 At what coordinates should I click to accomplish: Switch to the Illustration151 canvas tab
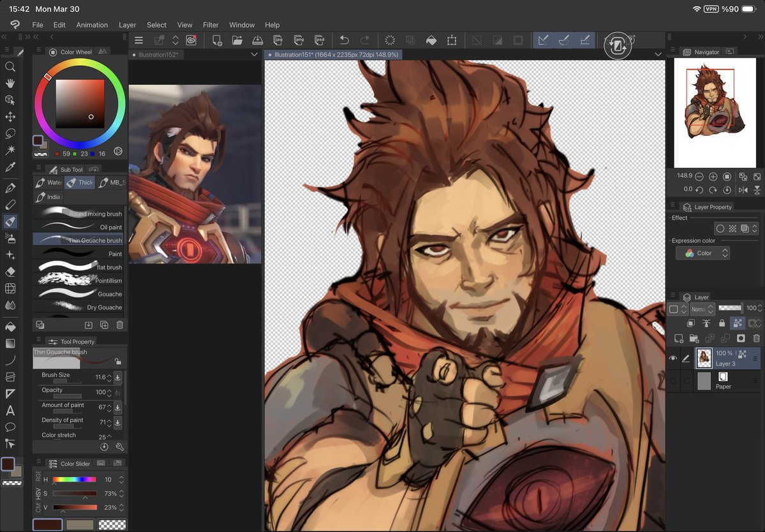coord(332,54)
